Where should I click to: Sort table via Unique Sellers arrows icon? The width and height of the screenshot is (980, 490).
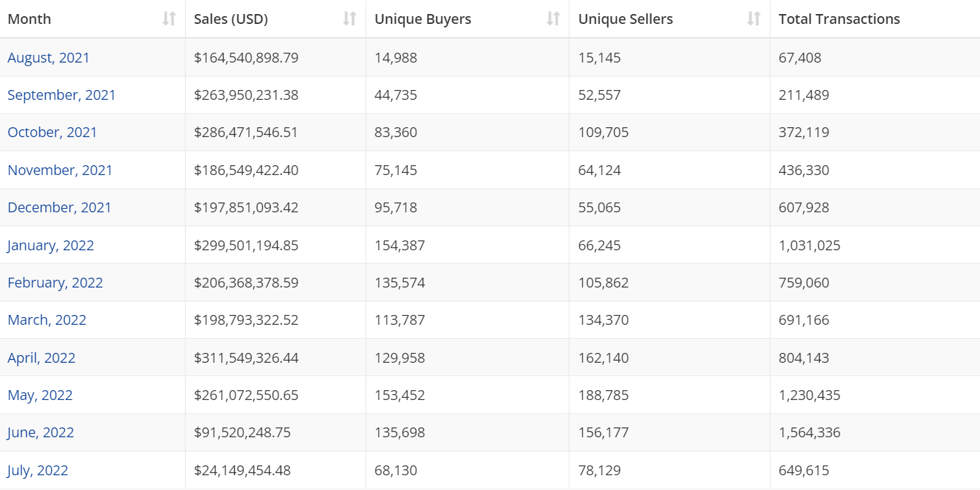pos(754,19)
